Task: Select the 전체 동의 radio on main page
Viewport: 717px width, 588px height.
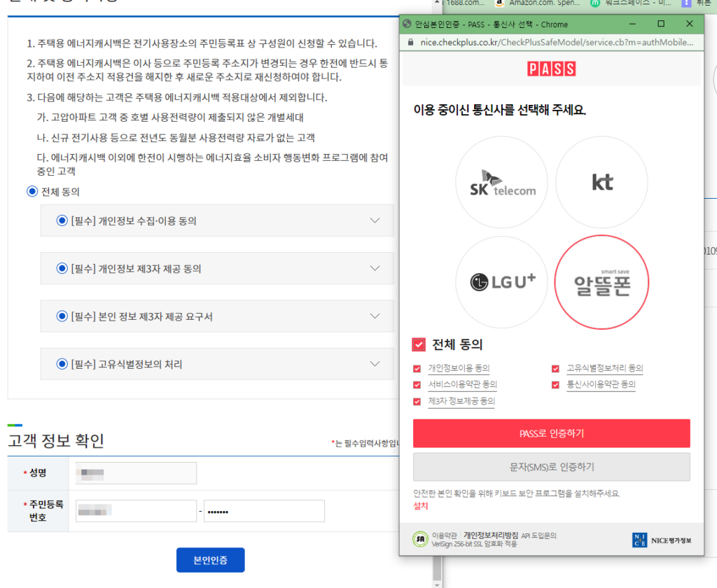Action: point(32,192)
